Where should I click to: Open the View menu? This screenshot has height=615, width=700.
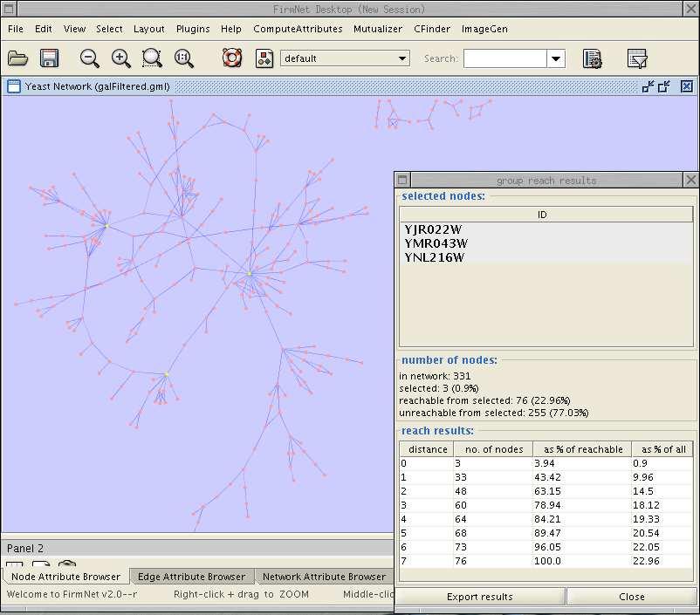coord(74,29)
